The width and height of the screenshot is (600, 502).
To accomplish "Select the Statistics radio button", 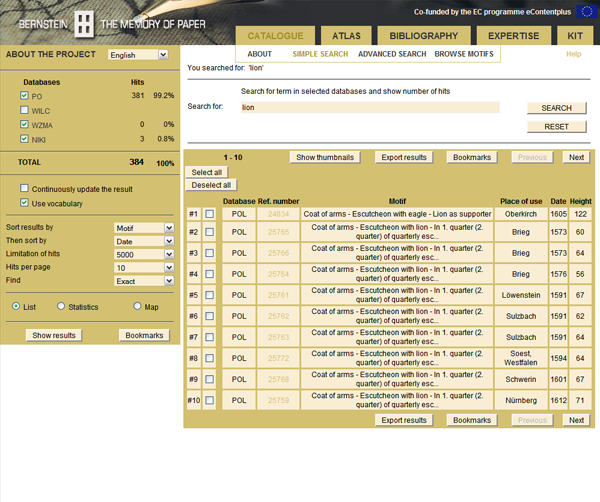I will point(62,306).
